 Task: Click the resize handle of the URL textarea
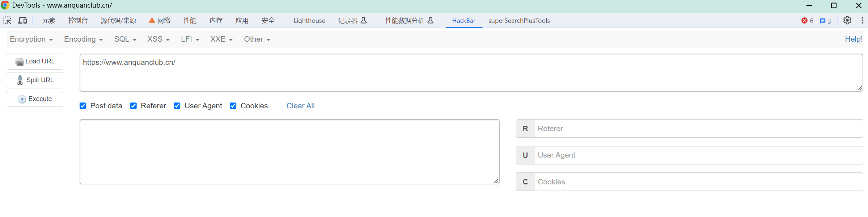(860, 88)
